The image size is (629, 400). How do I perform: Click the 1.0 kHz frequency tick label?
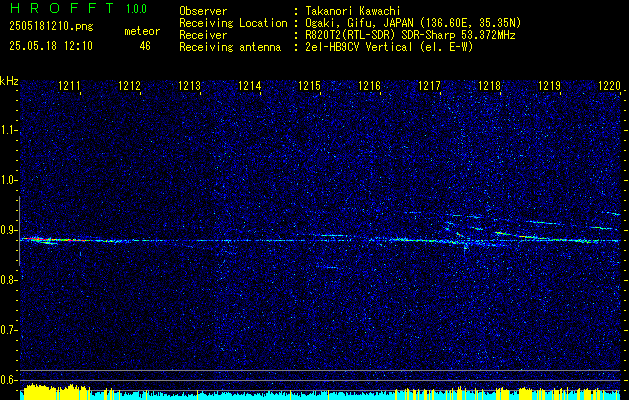[7, 181]
